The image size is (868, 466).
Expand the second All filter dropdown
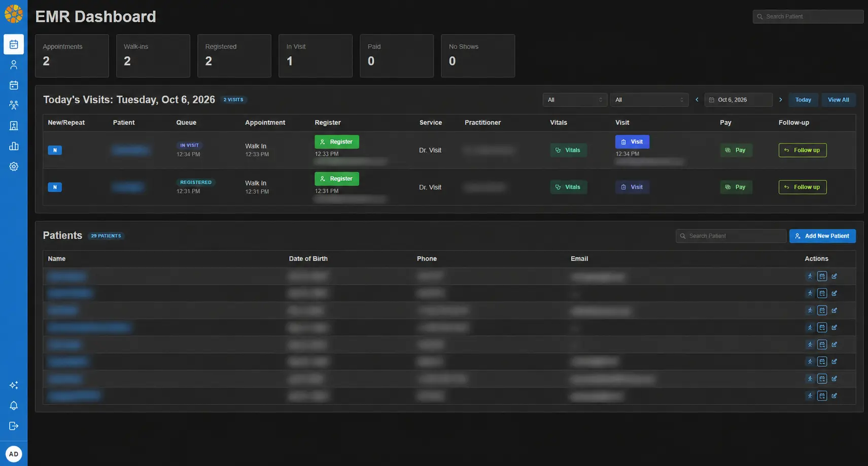[649, 100]
